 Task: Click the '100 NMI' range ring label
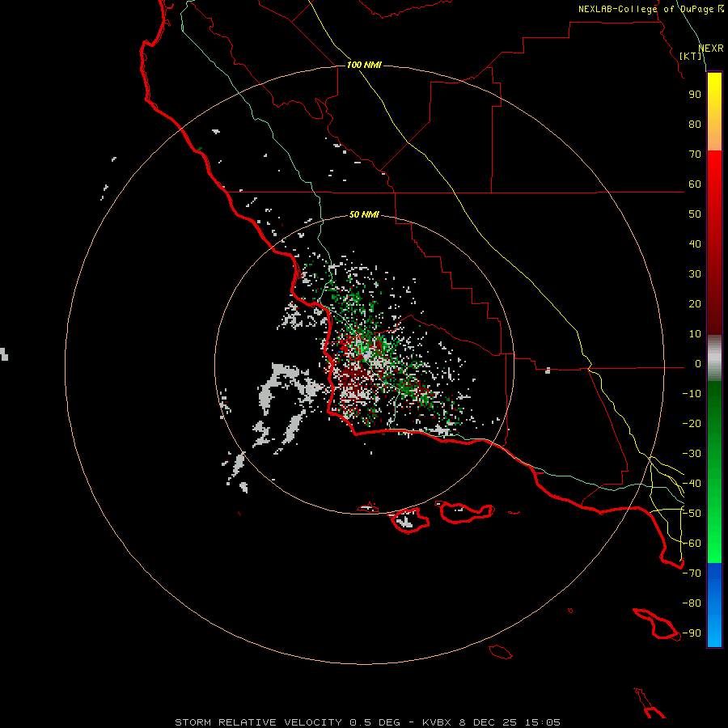click(364, 65)
